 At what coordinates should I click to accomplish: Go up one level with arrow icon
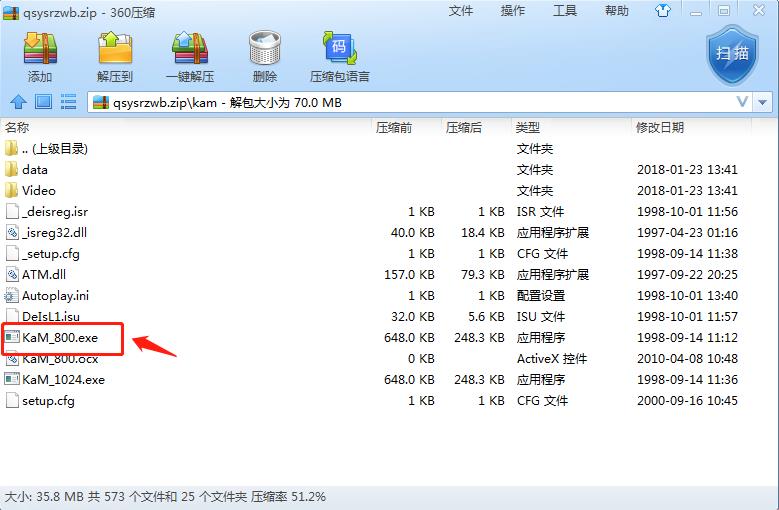17,102
